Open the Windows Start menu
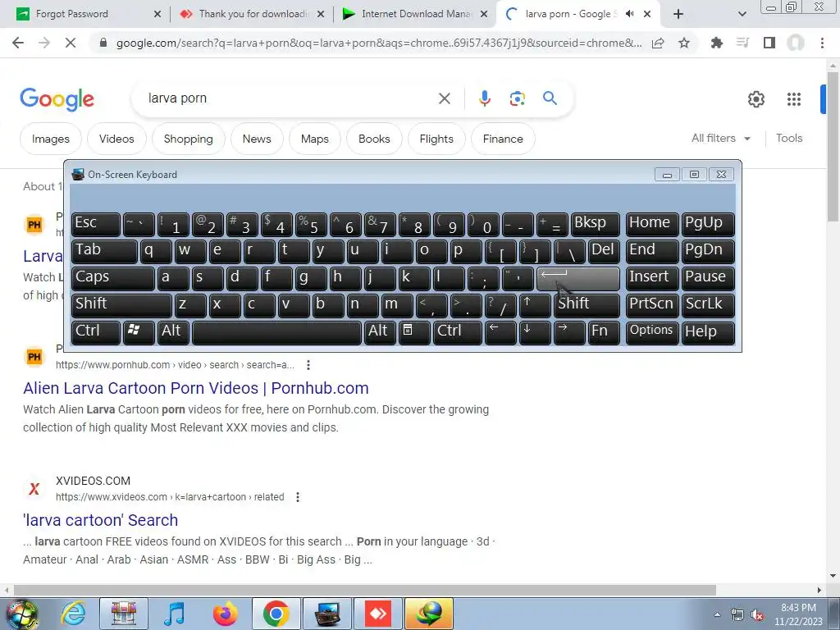 (x=21, y=614)
